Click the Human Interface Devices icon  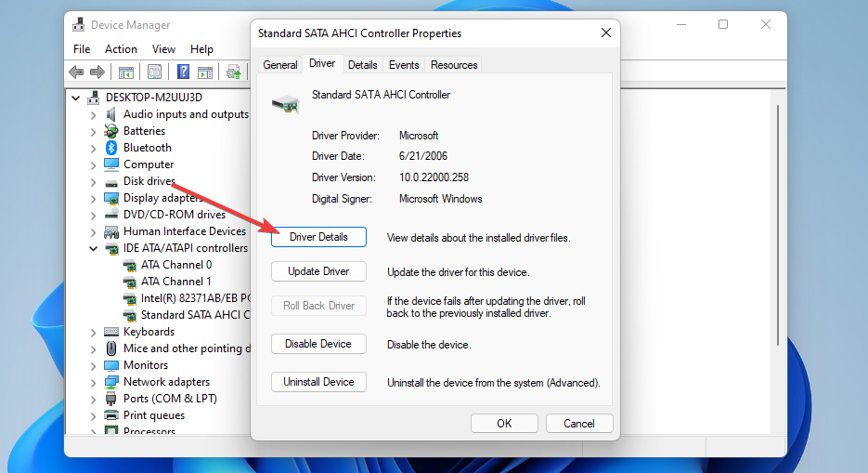[111, 231]
